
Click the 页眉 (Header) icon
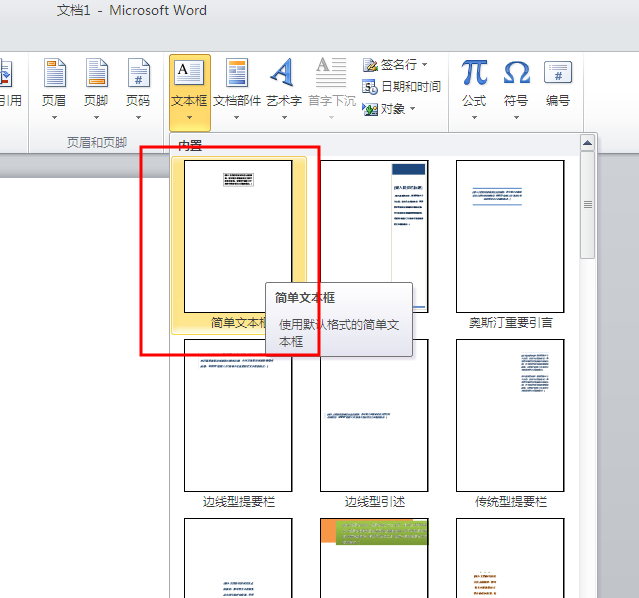click(x=54, y=75)
